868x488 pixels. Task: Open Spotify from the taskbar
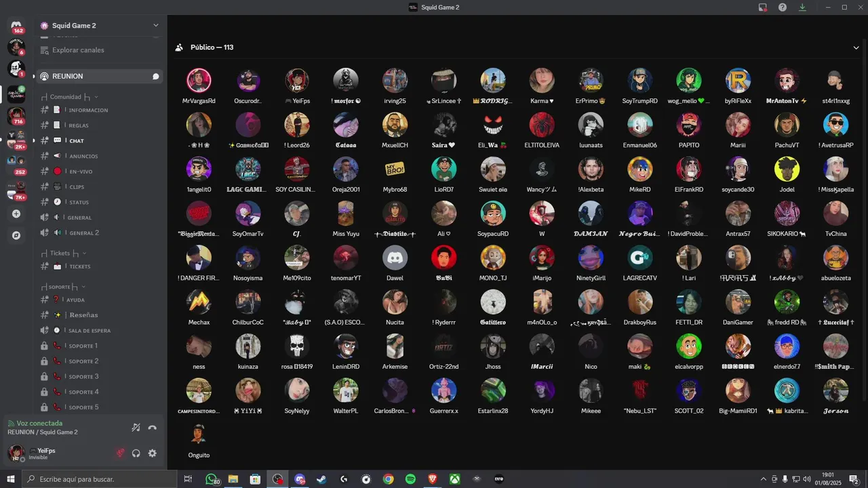tap(410, 479)
